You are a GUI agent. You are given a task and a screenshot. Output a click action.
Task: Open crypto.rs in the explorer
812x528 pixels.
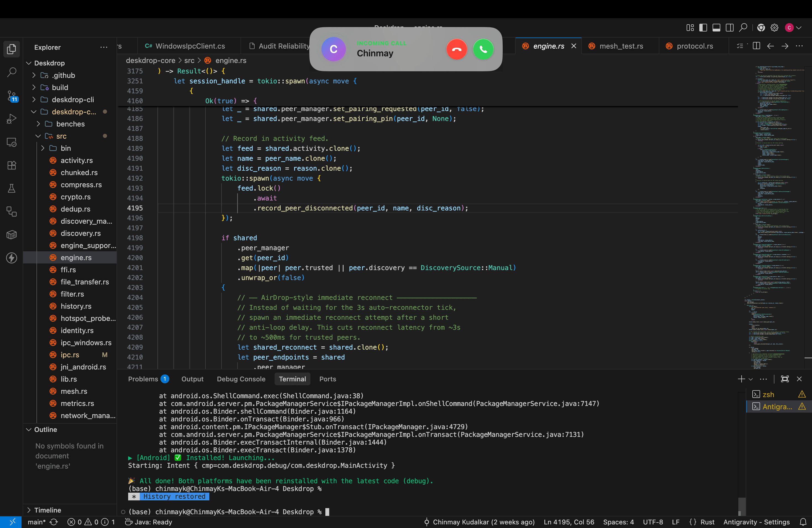click(75, 197)
